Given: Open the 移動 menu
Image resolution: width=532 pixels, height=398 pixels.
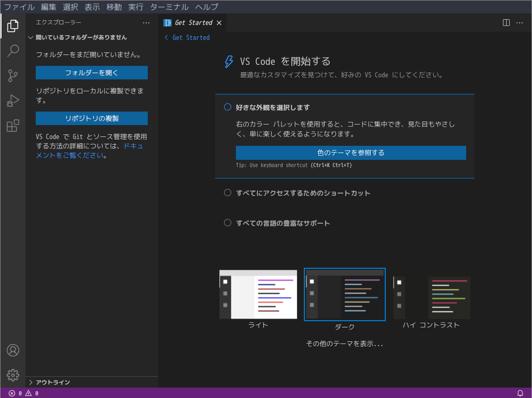Looking at the screenshot, I should click(114, 7).
